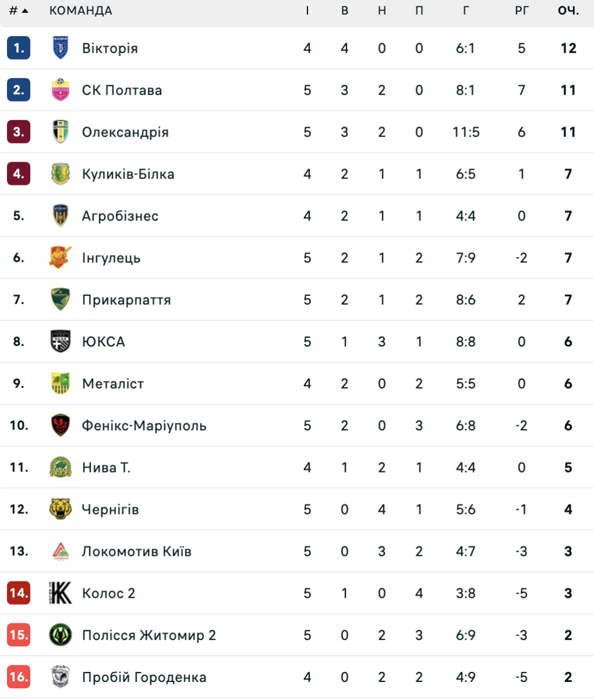The image size is (594, 700).
Task: Click the Прикарпаття team name
Action: (x=127, y=300)
